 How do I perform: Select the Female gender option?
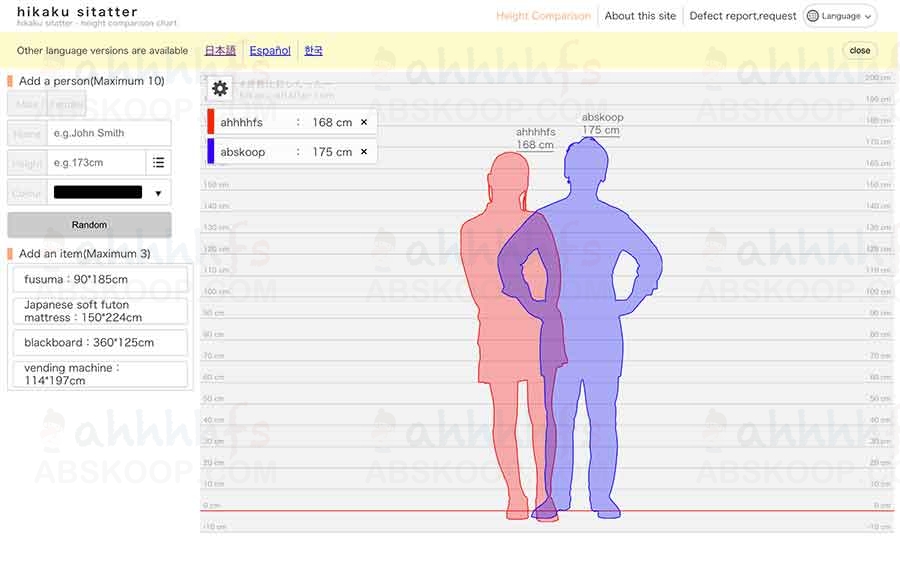pos(67,104)
